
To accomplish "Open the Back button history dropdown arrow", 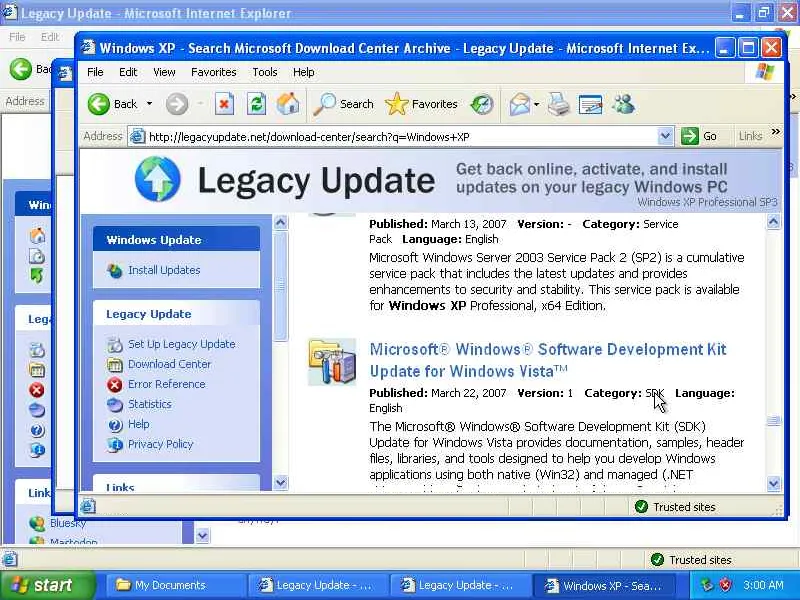I will 149,104.
